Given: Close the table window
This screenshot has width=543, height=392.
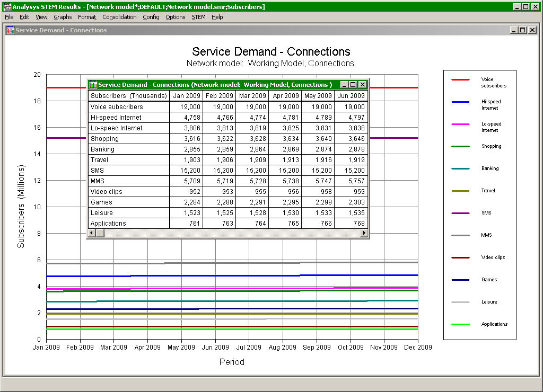Looking at the screenshot, I should click(362, 85).
